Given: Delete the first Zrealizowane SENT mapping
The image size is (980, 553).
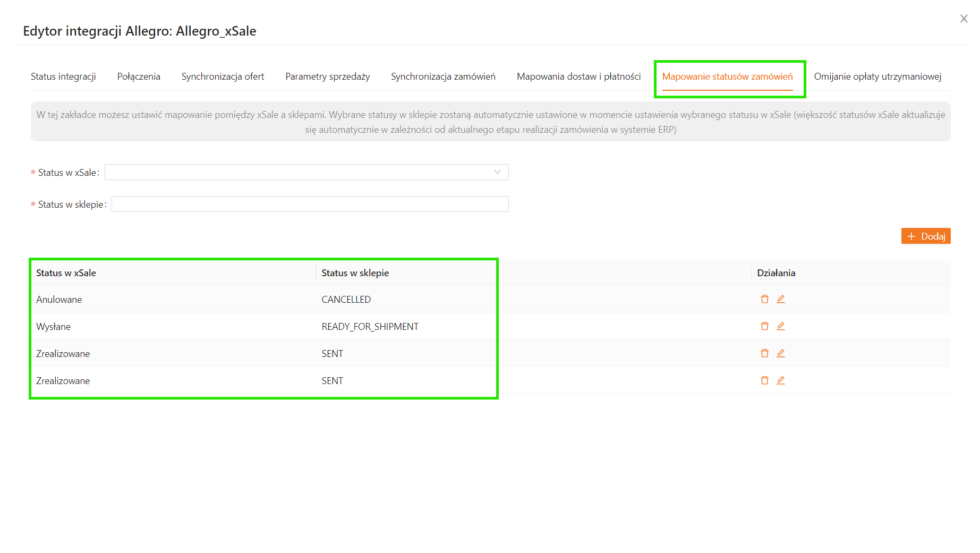Looking at the screenshot, I should click(764, 353).
